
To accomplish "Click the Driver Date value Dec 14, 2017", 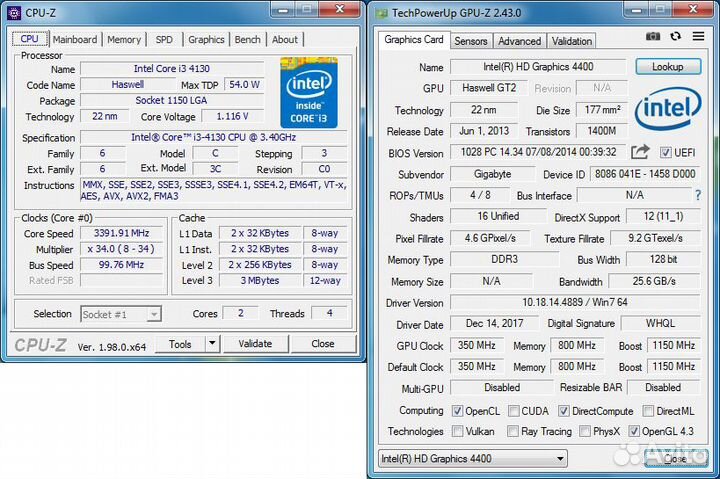I will point(495,323).
